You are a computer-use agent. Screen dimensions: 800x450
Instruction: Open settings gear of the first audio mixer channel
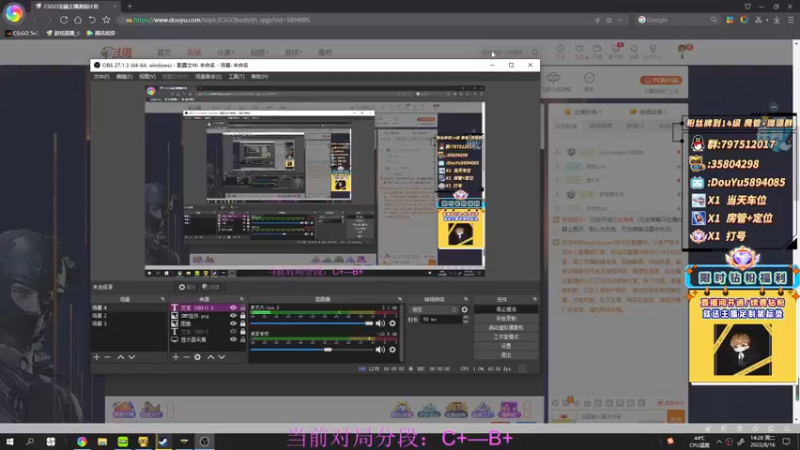coord(392,323)
